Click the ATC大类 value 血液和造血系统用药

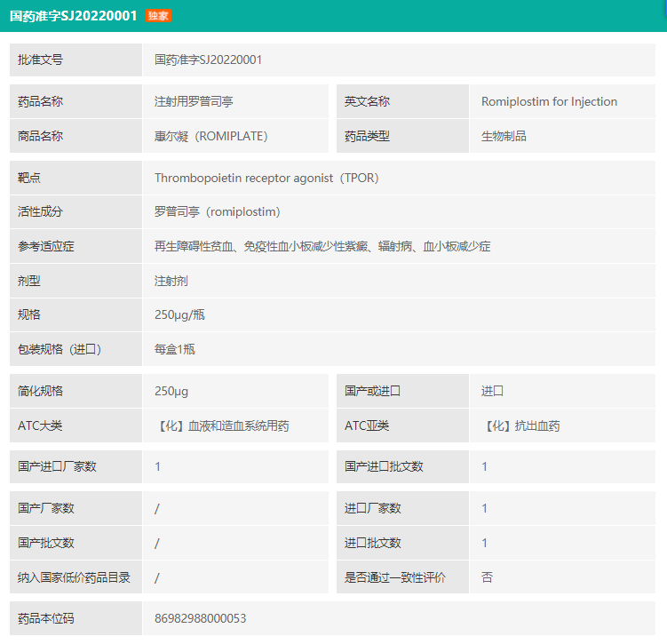(x=222, y=425)
